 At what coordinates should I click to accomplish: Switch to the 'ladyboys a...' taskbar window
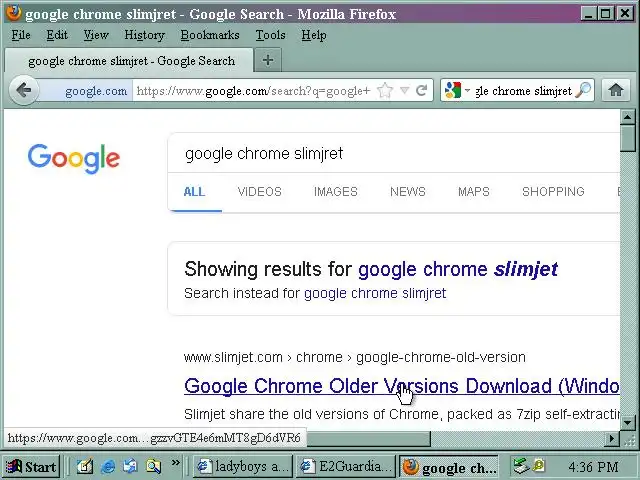(x=242, y=467)
